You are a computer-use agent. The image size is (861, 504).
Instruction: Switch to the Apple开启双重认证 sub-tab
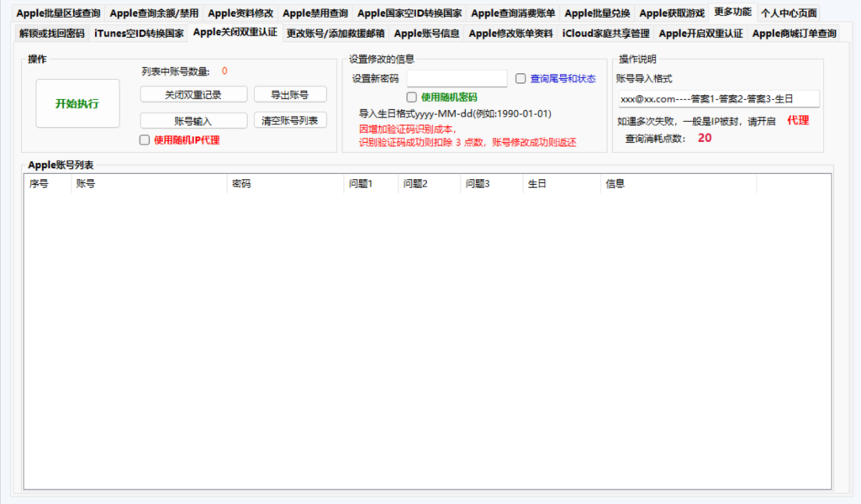point(700,34)
